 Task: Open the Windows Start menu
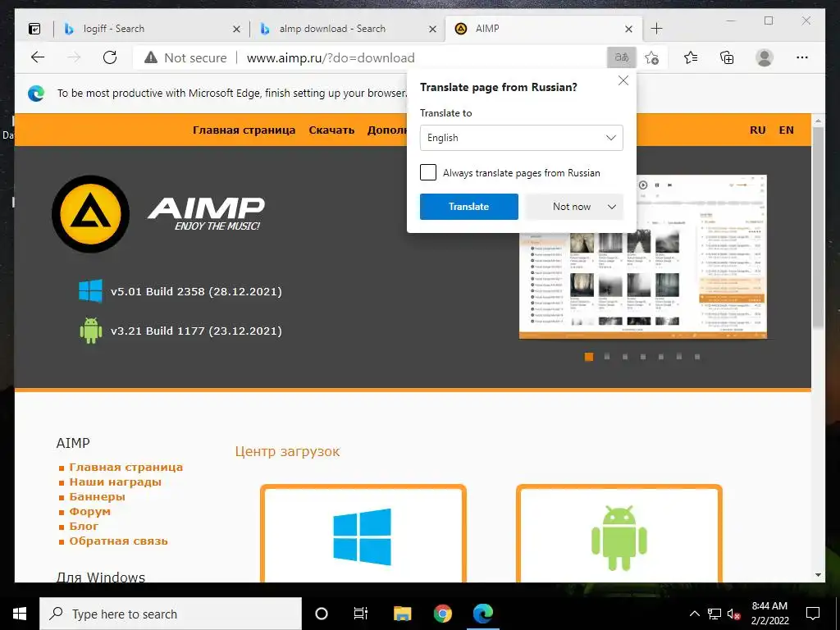click(20, 614)
